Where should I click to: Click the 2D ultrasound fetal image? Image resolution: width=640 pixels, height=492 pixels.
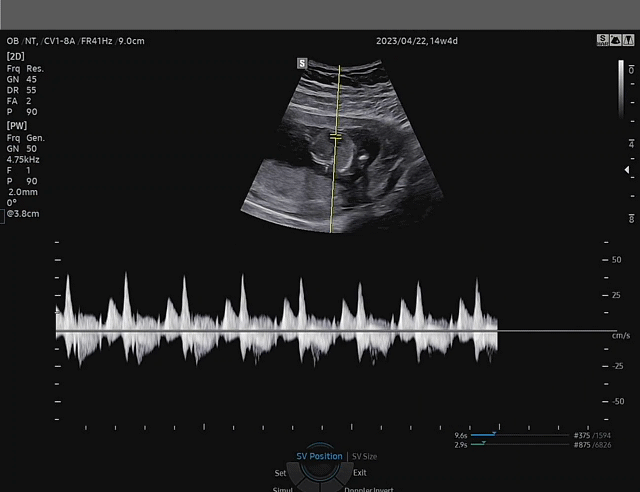coord(342,146)
